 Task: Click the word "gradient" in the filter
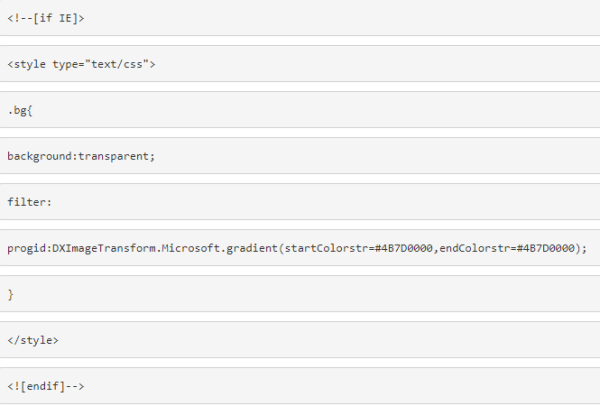(251, 248)
